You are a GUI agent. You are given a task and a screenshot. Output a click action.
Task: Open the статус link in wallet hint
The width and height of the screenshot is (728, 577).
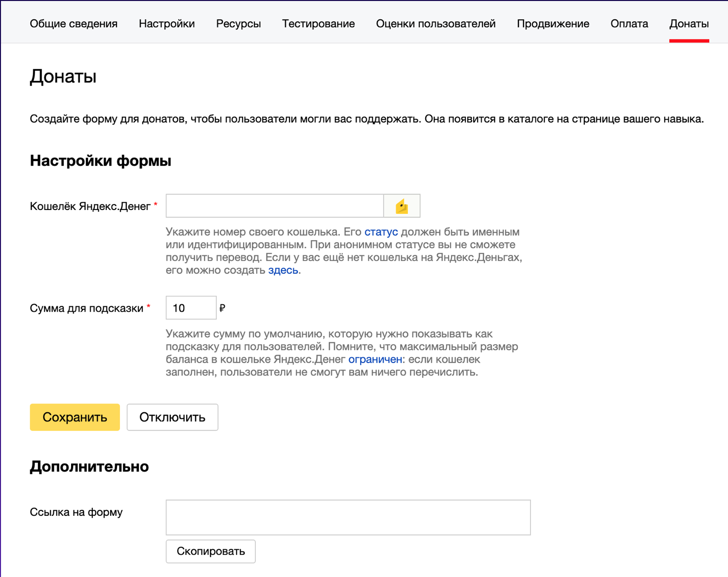pos(381,232)
